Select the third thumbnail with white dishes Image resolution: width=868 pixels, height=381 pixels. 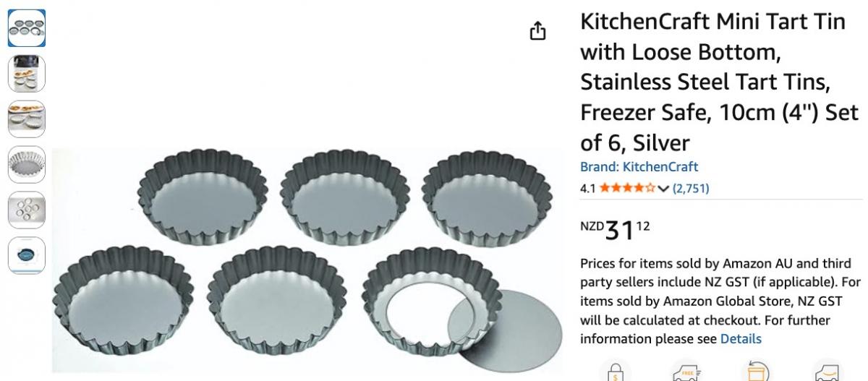[26, 119]
